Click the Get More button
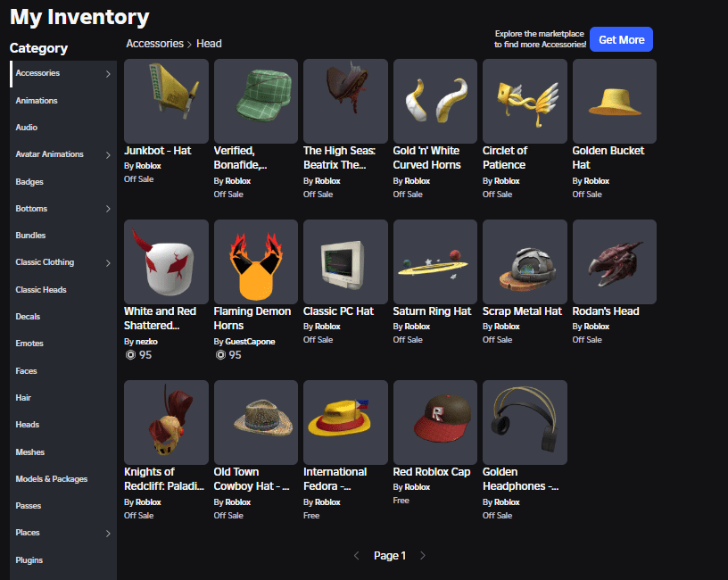Image resolution: width=728 pixels, height=580 pixels. [621, 39]
